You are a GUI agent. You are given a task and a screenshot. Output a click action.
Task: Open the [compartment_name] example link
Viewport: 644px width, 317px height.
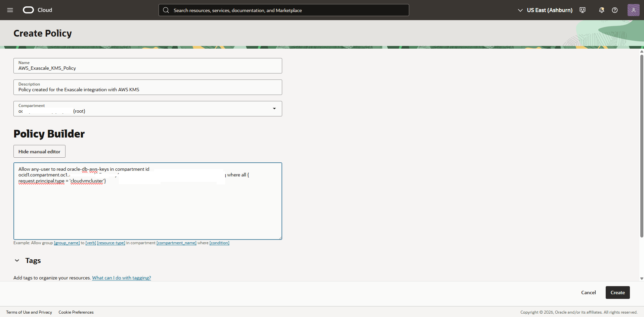tap(176, 243)
